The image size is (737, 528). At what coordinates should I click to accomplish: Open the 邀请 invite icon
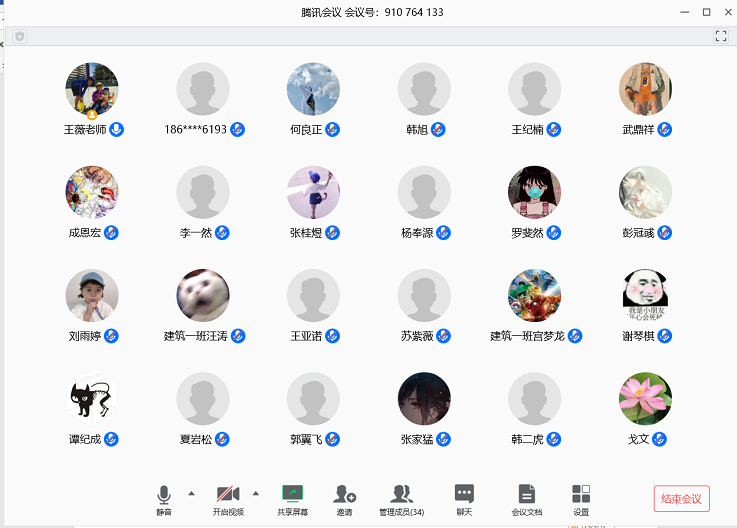tap(344, 494)
